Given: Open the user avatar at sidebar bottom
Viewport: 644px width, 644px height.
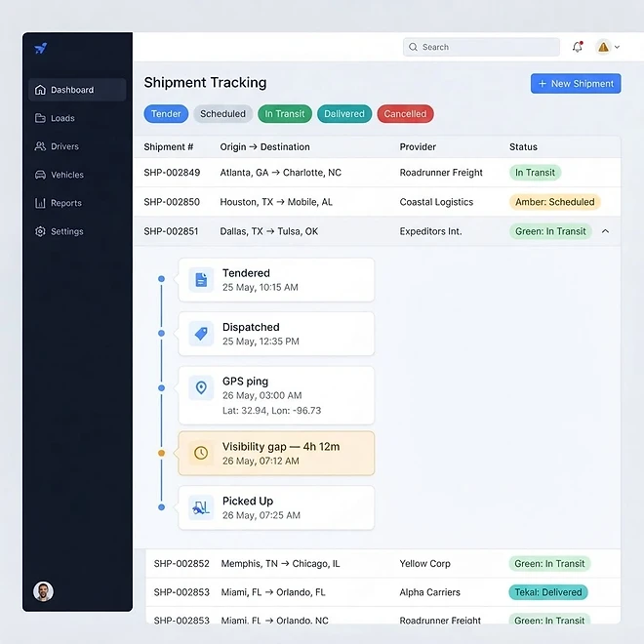Looking at the screenshot, I should coord(43,591).
